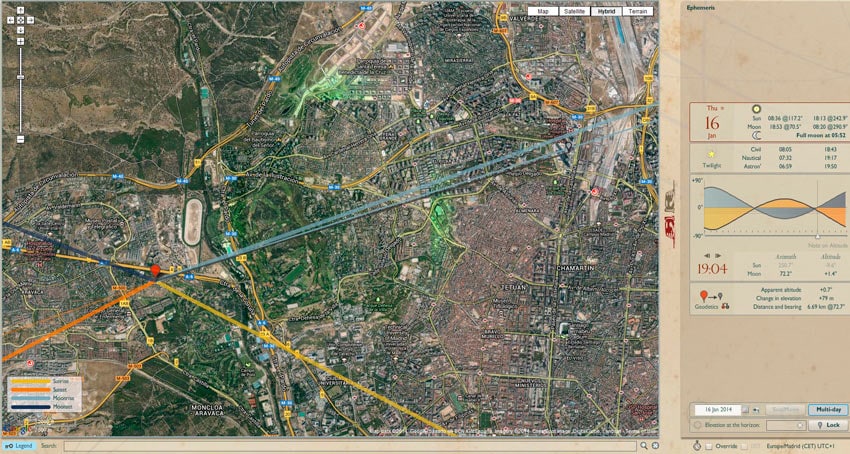Click the red primary location pin
The height and width of the screenshot is (454, 850).
pos(155,271)
